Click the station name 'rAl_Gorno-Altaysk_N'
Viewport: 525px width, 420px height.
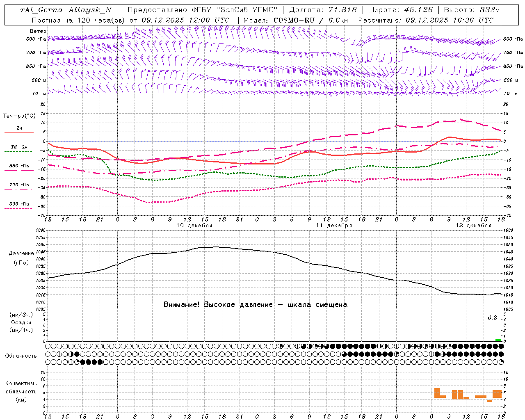click(x=66, y=10)
